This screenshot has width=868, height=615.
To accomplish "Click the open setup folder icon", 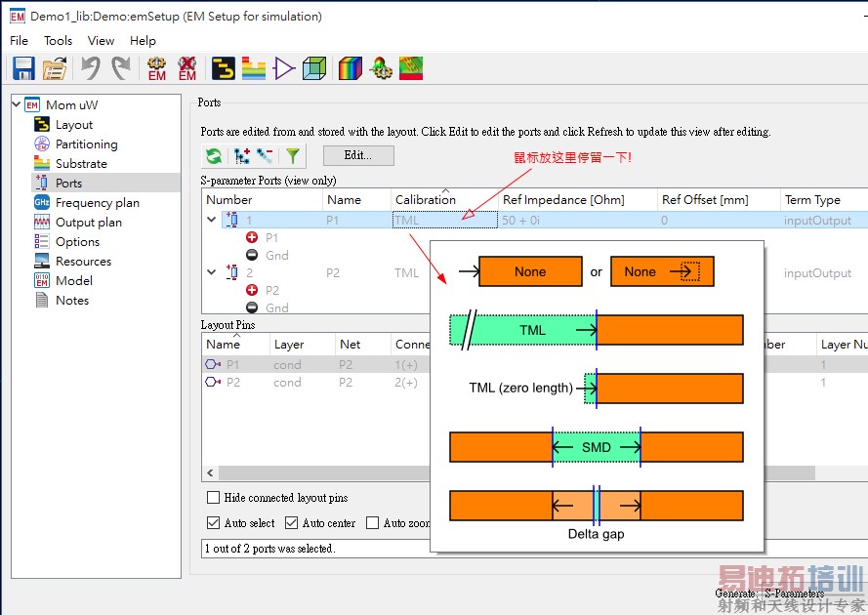I will click(55, 68).
